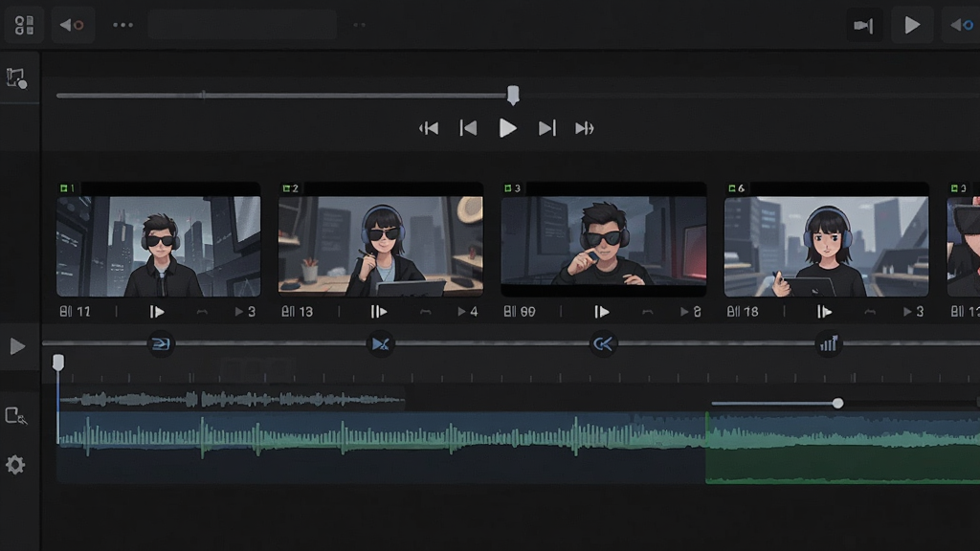Viewport: 980px width, 551px height.
Task: Toggle the loop icon under clip 1
Action: coord(202,312)
